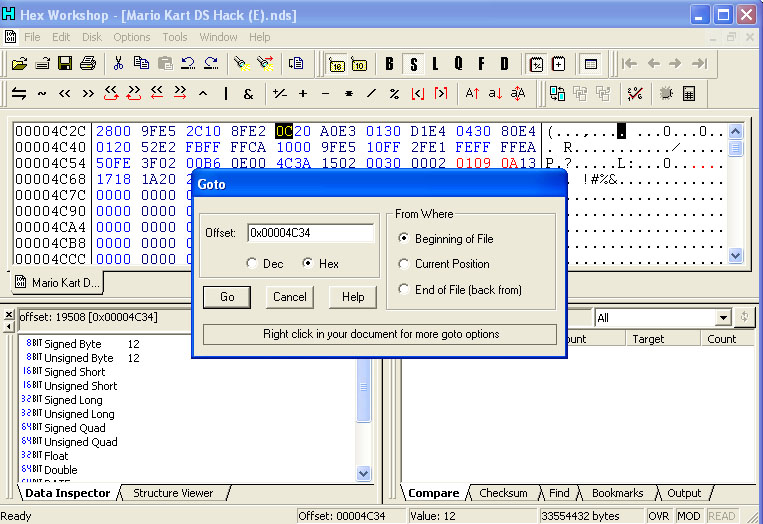Select the Q quad data type icon
Viewport: 763px width, 524px height.
tap(458, 64)
